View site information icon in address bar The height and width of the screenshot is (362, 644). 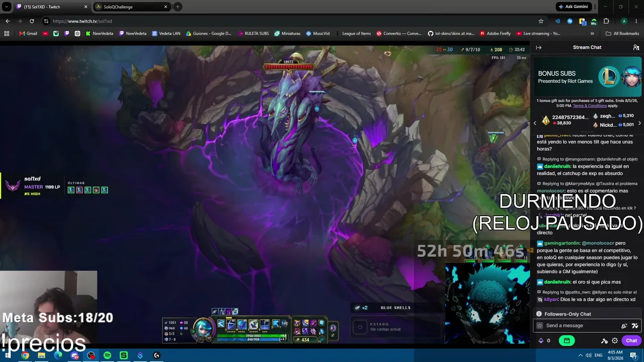tap(46, 21)
